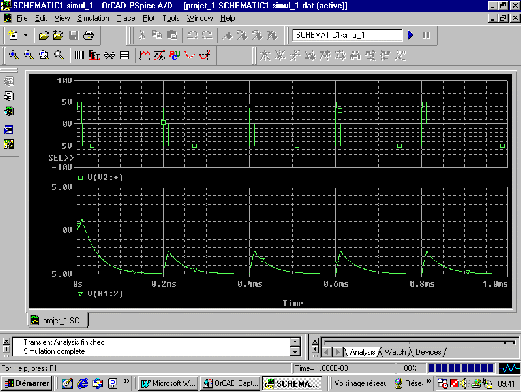Click the tab scroll left arrow
Screen dimensions: 521x392
point(327,352)
